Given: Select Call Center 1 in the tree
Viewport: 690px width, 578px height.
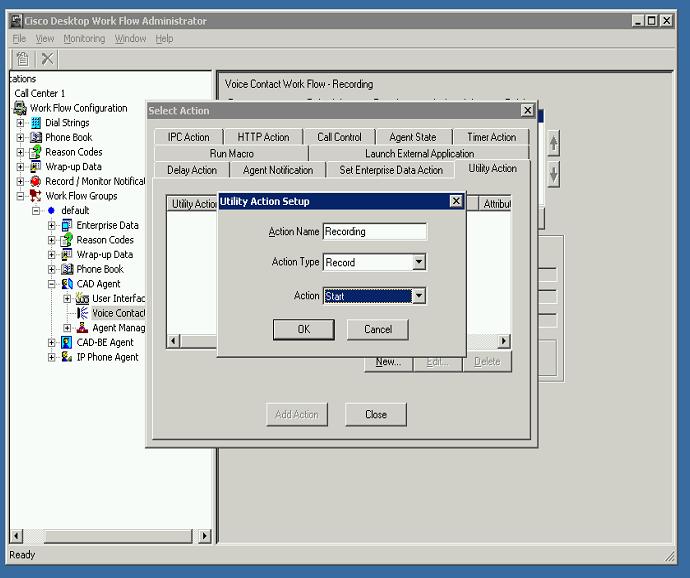Looking at the screenshot, I should click(40, 93).
